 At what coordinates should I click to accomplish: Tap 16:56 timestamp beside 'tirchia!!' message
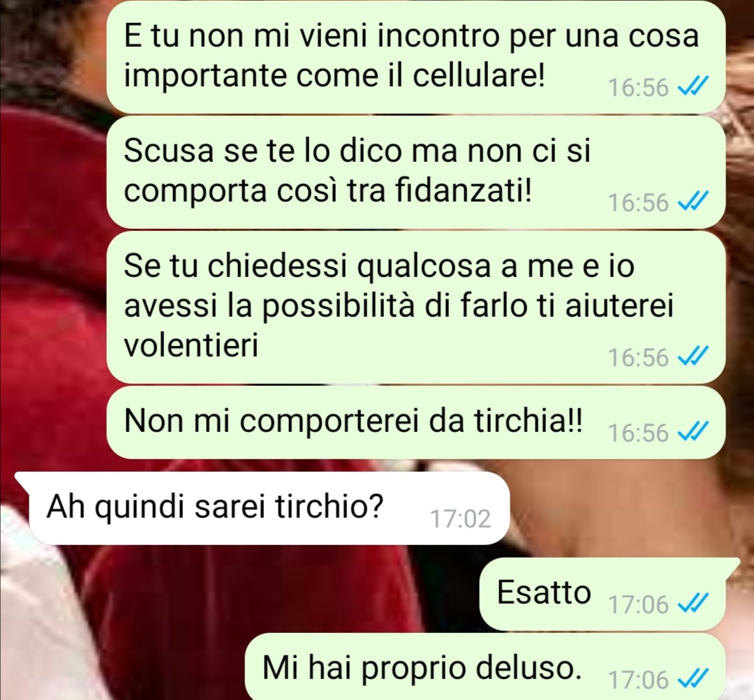point(638,432)
